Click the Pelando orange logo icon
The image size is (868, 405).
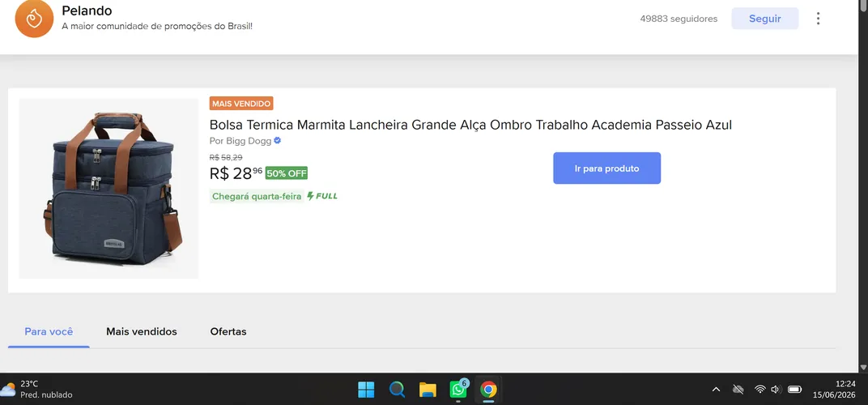[34, 19]
